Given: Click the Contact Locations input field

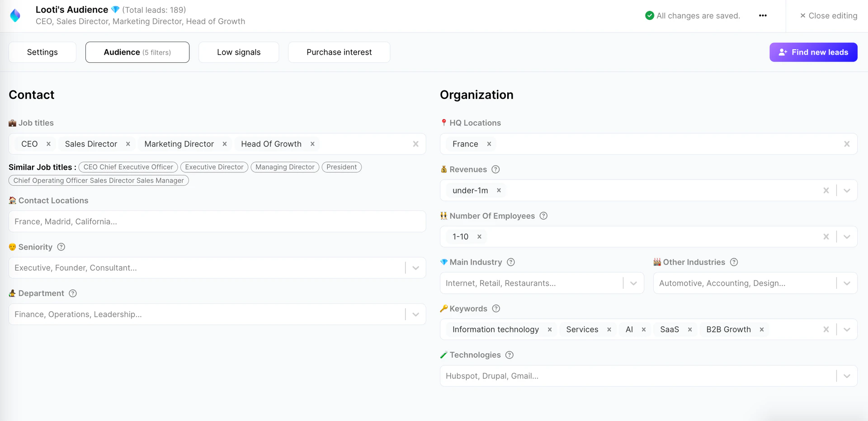Looking at the screenshot, I should [217, 221].
